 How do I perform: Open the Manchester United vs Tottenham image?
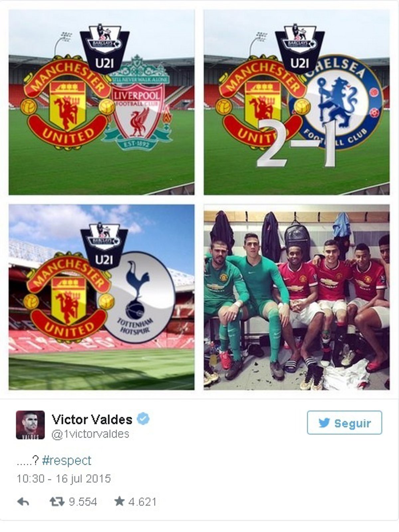coord(101,297)
